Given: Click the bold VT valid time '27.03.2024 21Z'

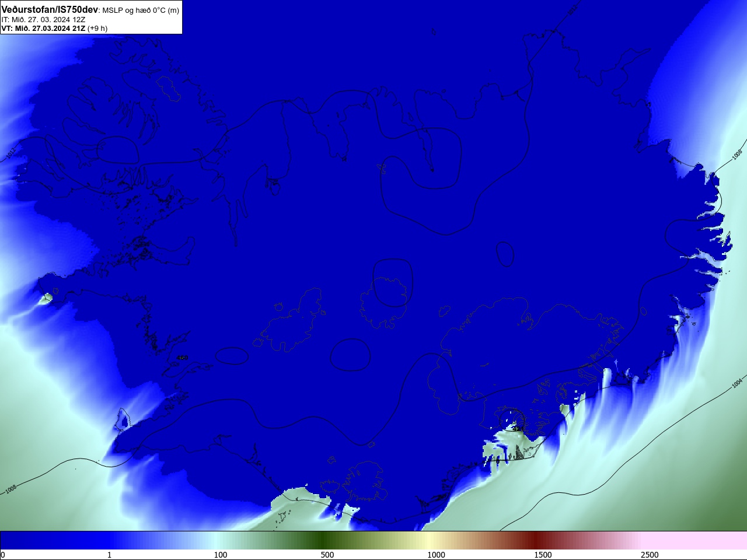Looking at the screenshot, I should 58,28.
